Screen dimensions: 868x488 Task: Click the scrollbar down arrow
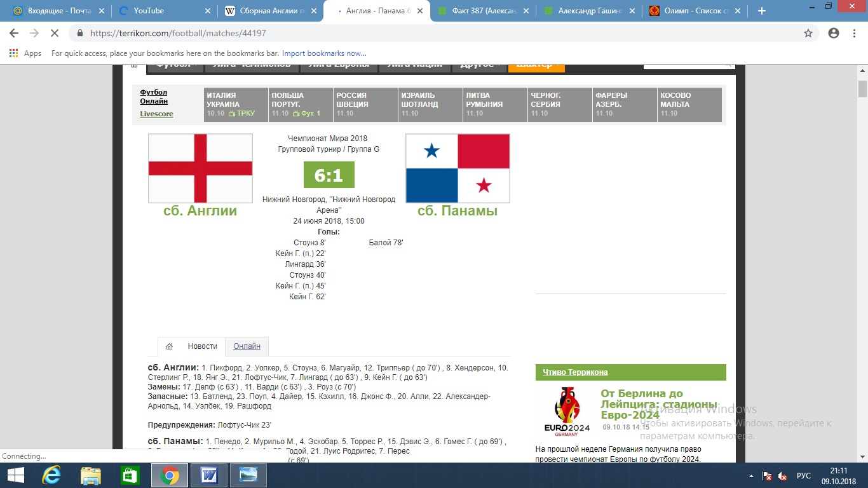coord(862,457)
